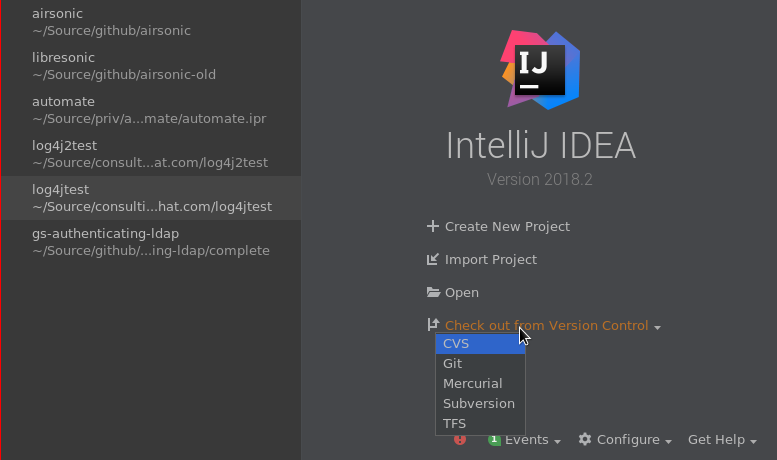Click the version control checkout icon

[433, 325]
